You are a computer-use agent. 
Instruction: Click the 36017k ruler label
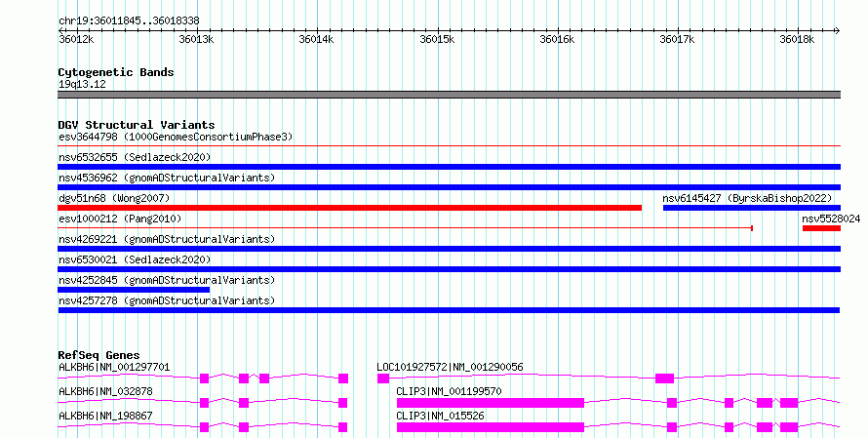click(677, 39)
